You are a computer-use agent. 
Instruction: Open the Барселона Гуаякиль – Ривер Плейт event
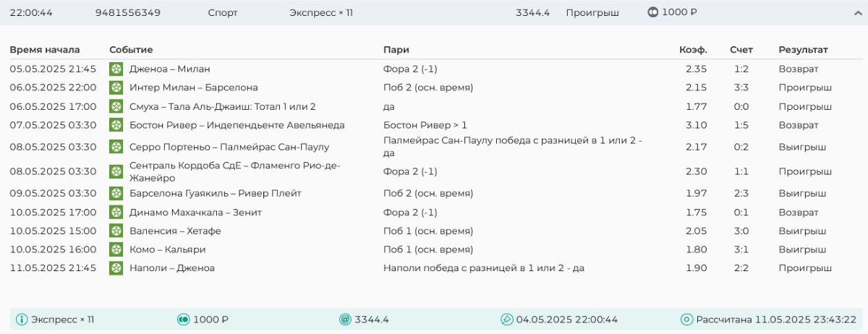pyautogui.click(x=215, y=194)
